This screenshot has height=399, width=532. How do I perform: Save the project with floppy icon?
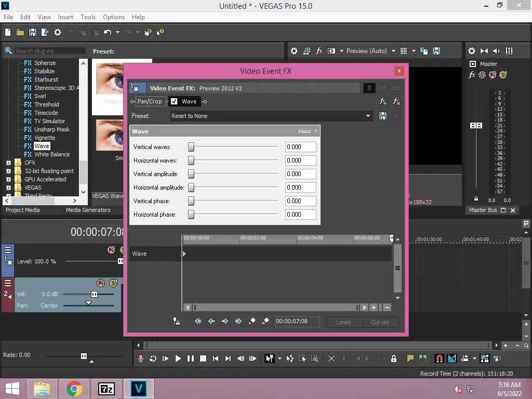[x=33, y=32]
